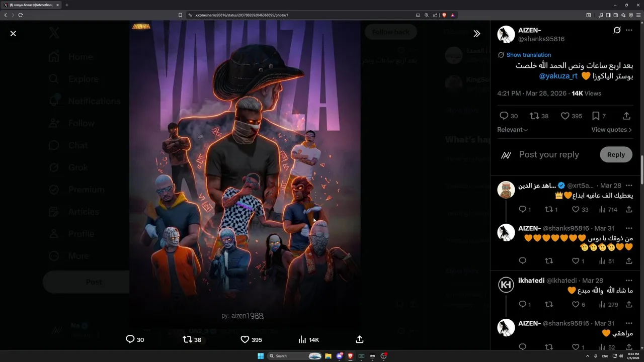Click the Reply button
Viewport: 644px width, 362px height.
tap(616, 155)
